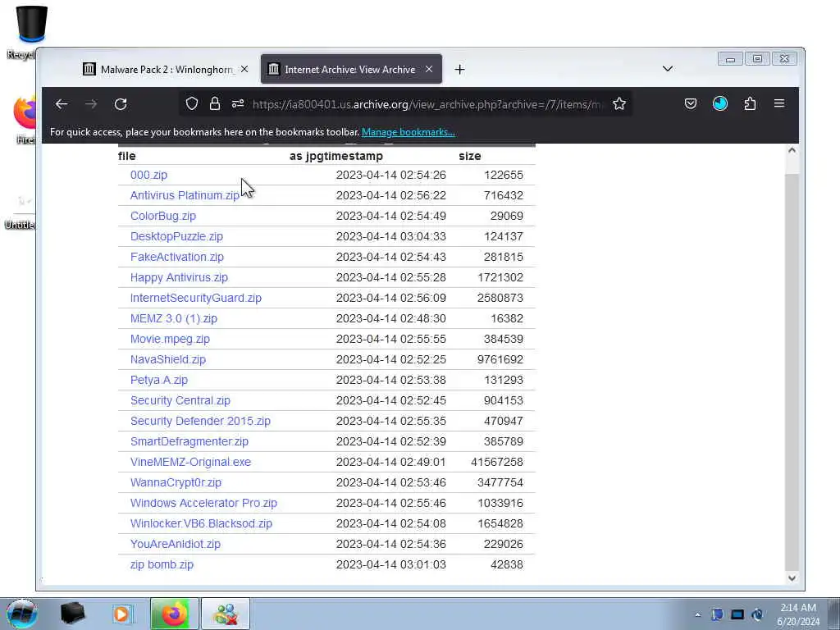Click scrollbar down arrow in page
Viewport: 840px width, 630px height.
[x=792, y=577]
